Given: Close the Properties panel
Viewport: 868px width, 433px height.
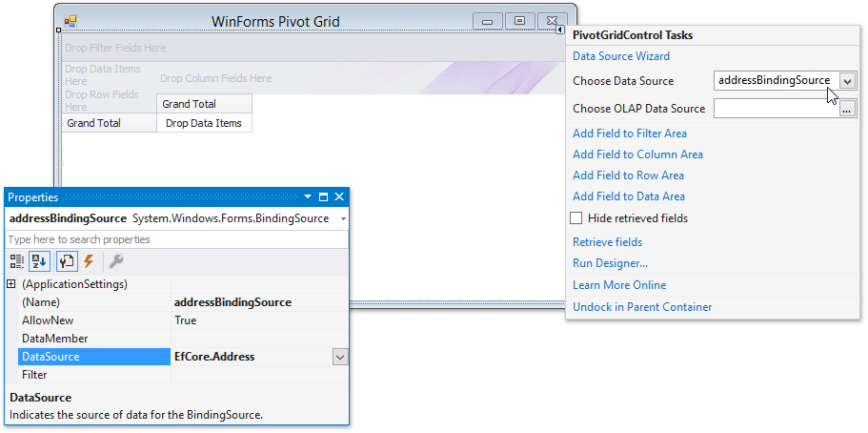Looking at the screenshot, I should click(339, 196).
